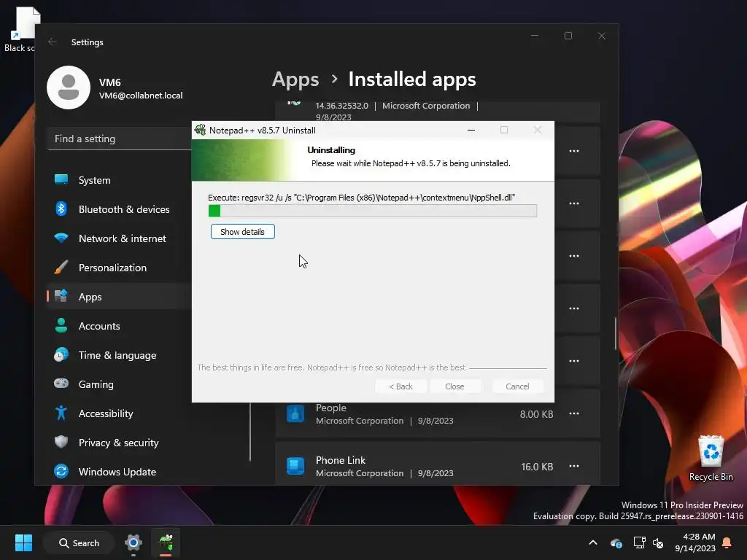Click the uninstall progress bar
Image resolution: width=747 pixels, height=560 pixels.
pyautogui.click(x=373, y=211)
